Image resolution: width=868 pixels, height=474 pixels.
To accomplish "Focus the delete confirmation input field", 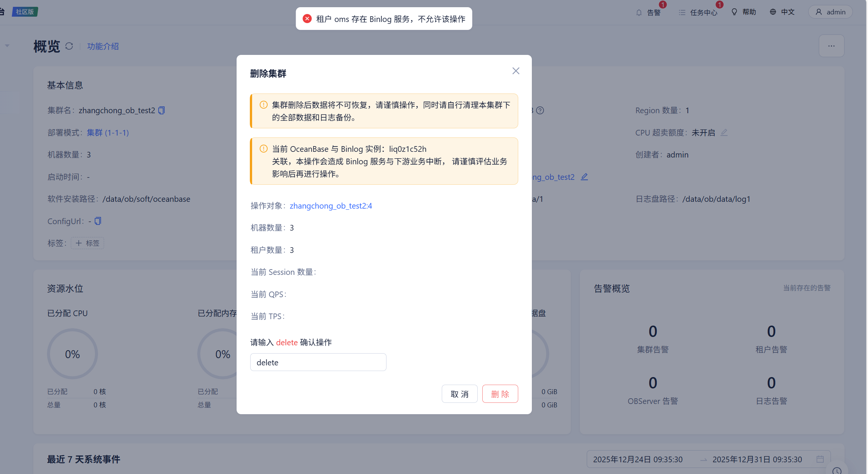I will 318,362.
